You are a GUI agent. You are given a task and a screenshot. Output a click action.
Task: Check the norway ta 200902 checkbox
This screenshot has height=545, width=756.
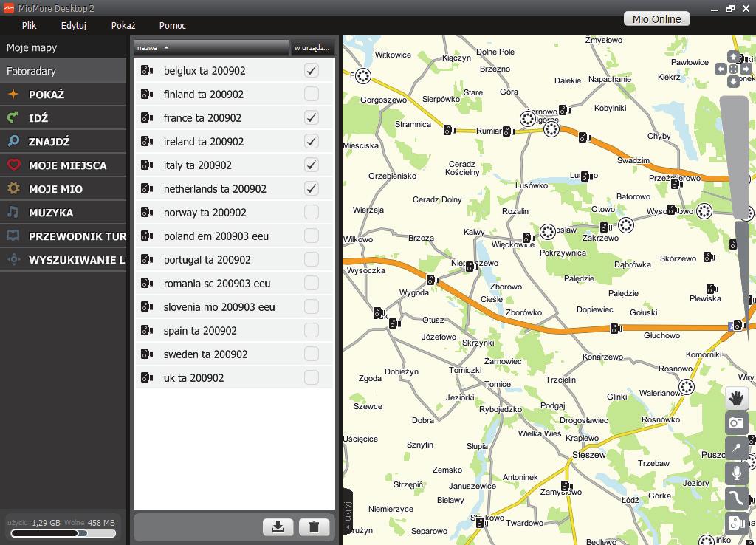point(312,212)
